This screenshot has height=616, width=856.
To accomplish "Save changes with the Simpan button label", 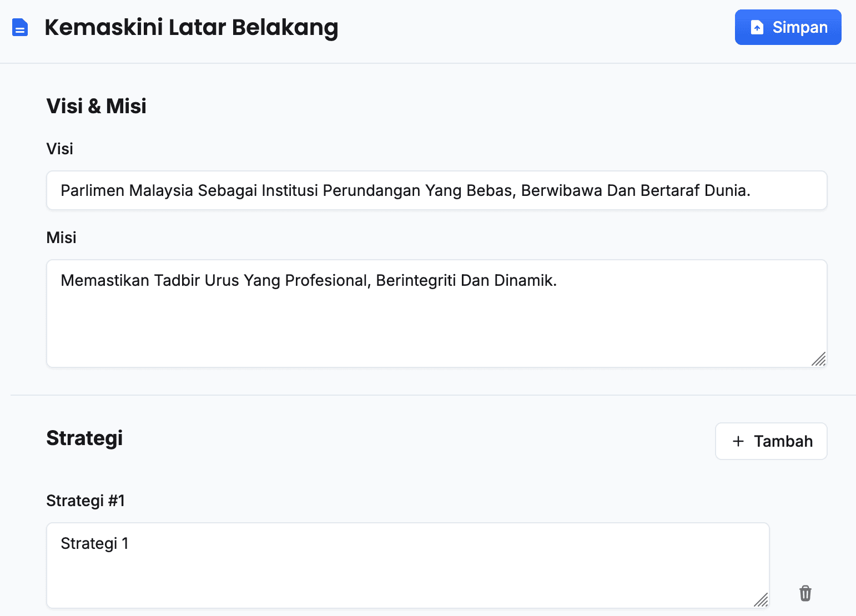I will [x=800, y=27].
